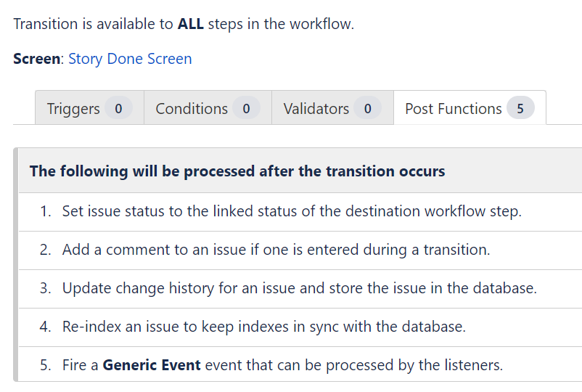The height and width of the screenshot is (392, 582).
Task: Select the Set issue status post function
Action: [300, 211]
